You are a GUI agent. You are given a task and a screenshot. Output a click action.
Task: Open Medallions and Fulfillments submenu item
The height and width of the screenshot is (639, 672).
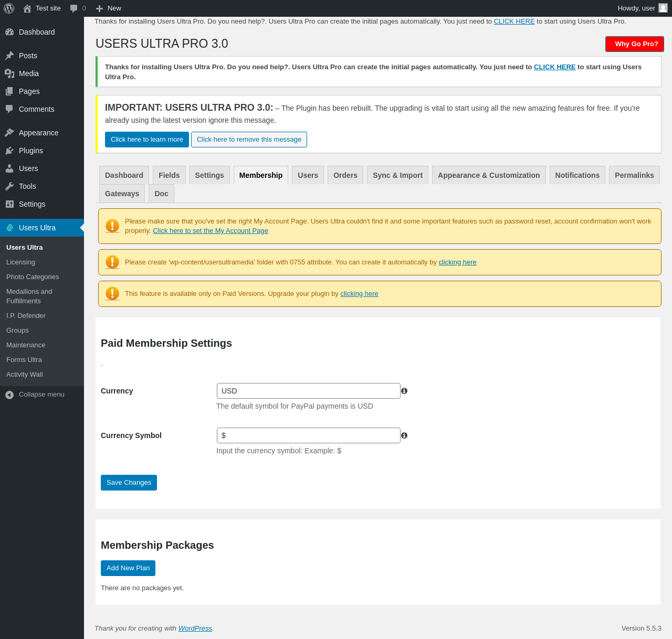click(42, 296)
